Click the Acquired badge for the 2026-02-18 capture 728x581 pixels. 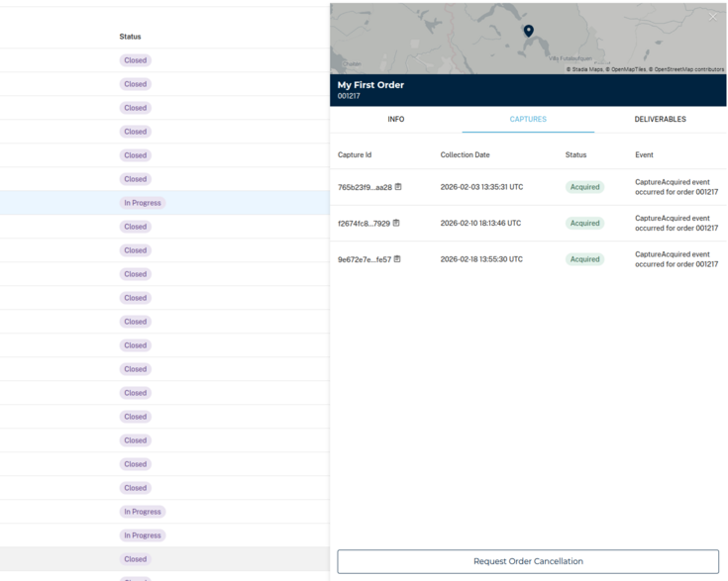[584, 259]
